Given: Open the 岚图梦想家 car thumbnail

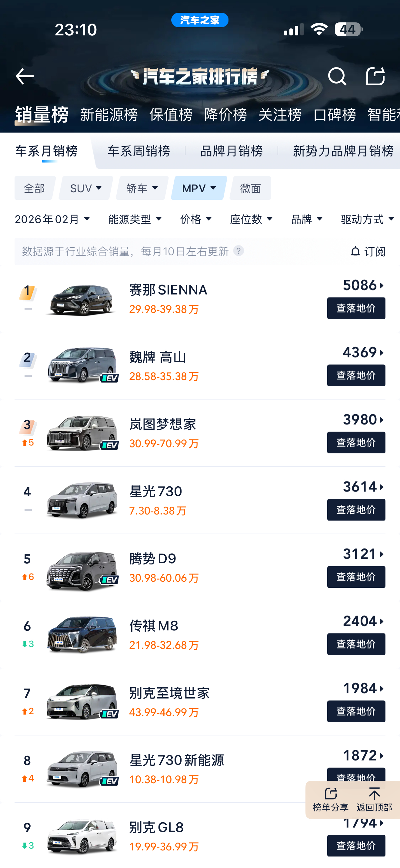Looking at the screenshot, I should coord(82,433).
